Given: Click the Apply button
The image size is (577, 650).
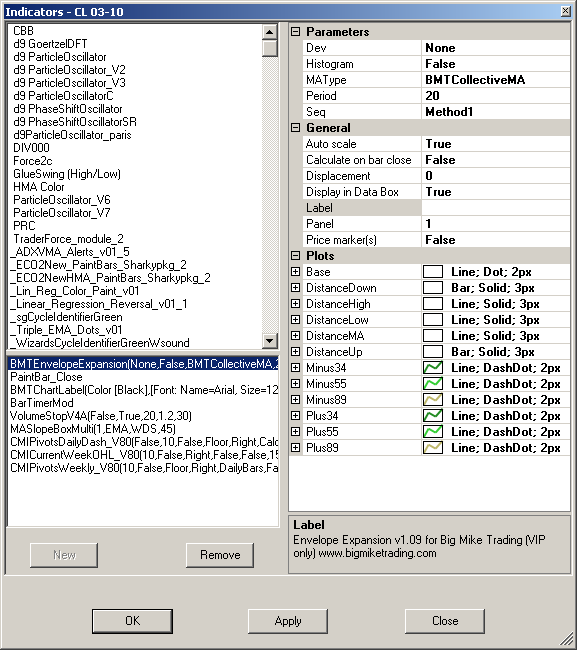Looking at the screenshot, I should click(288, 621).
